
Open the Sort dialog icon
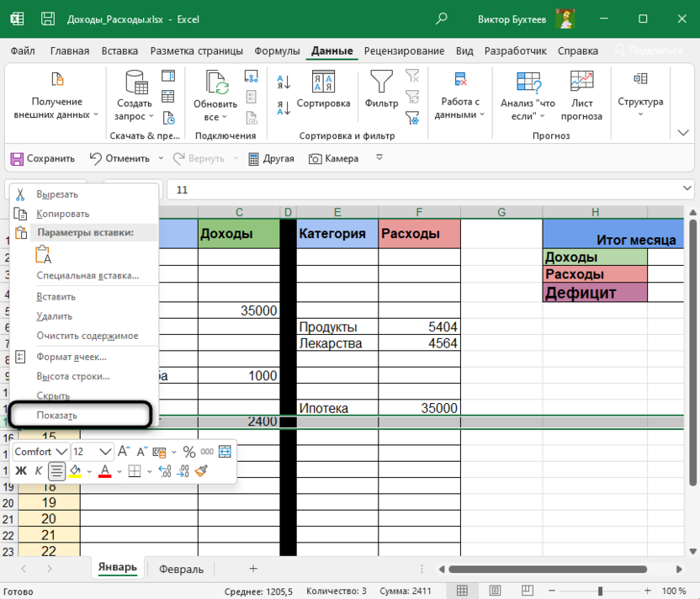(x=323, y=83)
